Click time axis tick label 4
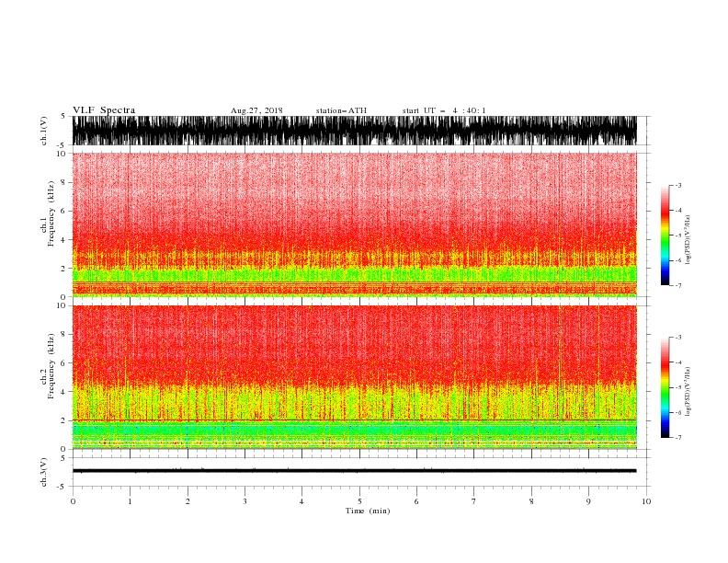 tap(302, 501)
